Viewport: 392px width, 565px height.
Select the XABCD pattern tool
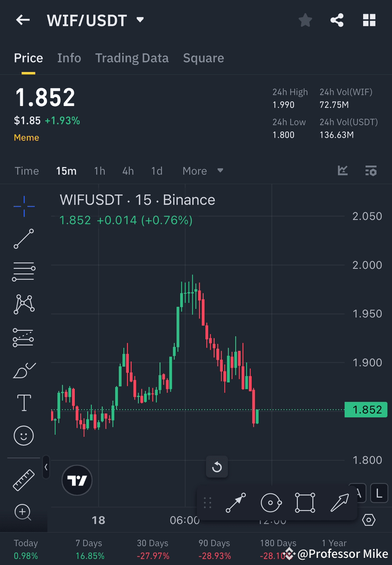[24, 303]
